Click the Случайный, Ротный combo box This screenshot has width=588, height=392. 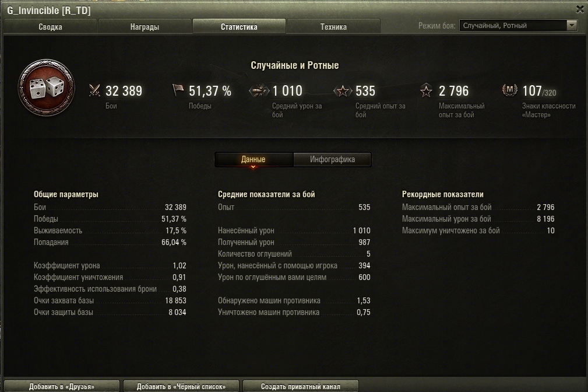coord(518,25)
